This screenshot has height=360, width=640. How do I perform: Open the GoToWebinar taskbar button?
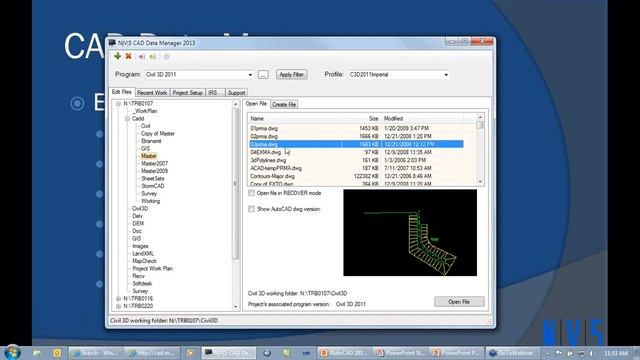click(513, 353)
